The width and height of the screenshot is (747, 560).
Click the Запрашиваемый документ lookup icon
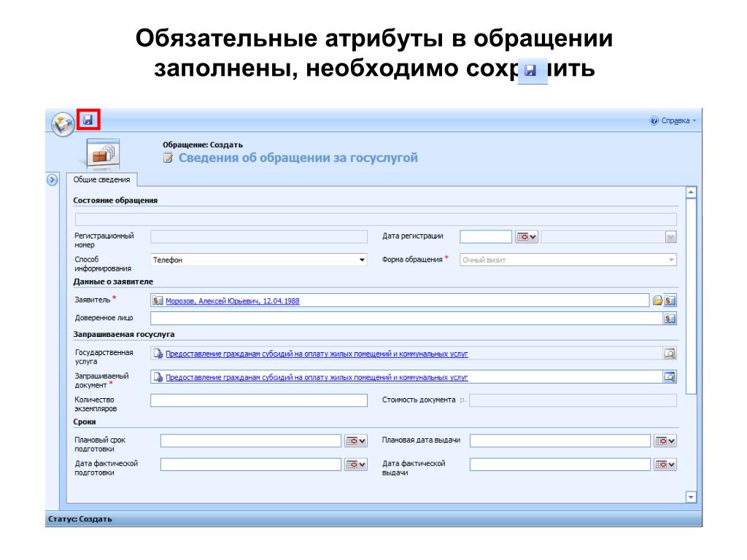670,377
